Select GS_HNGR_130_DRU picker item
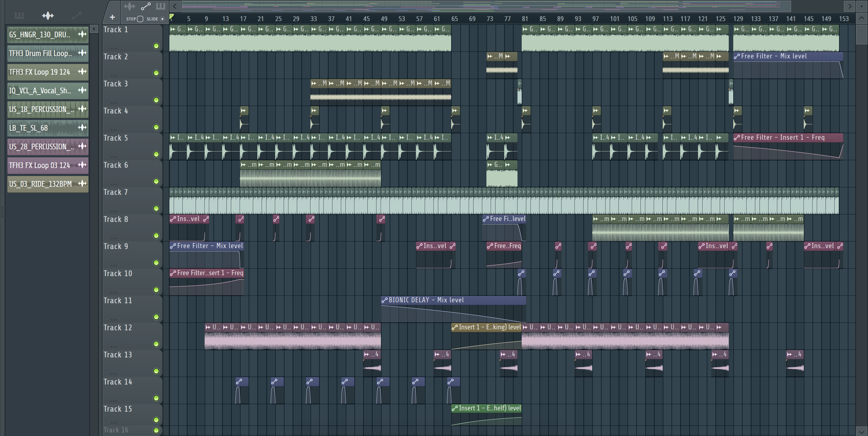 point(48,34)
